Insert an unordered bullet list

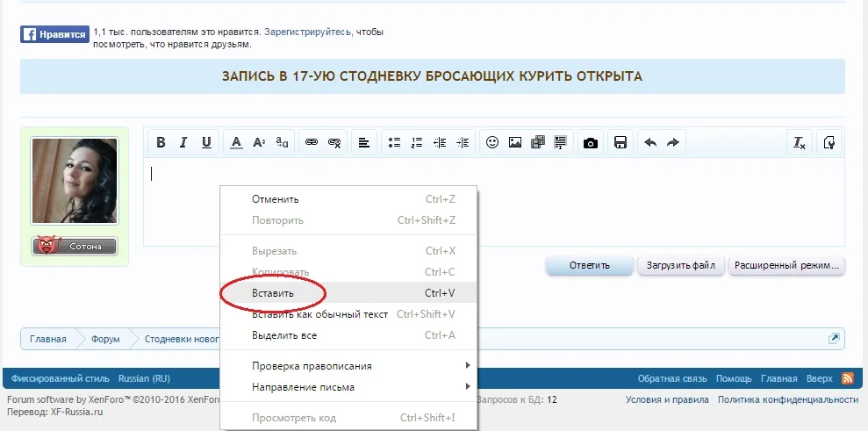[394, 142]
